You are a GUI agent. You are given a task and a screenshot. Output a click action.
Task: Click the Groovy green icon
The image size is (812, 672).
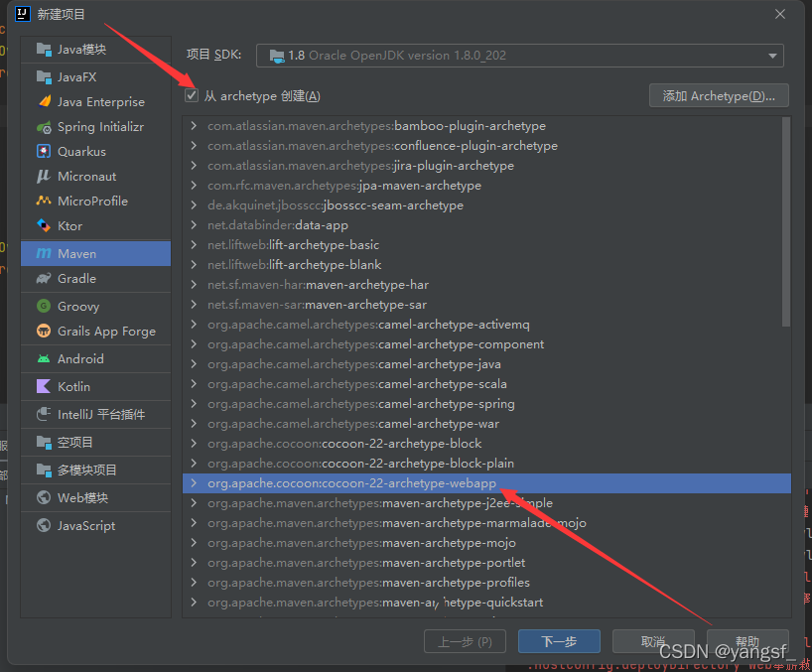tap(44, 306)
